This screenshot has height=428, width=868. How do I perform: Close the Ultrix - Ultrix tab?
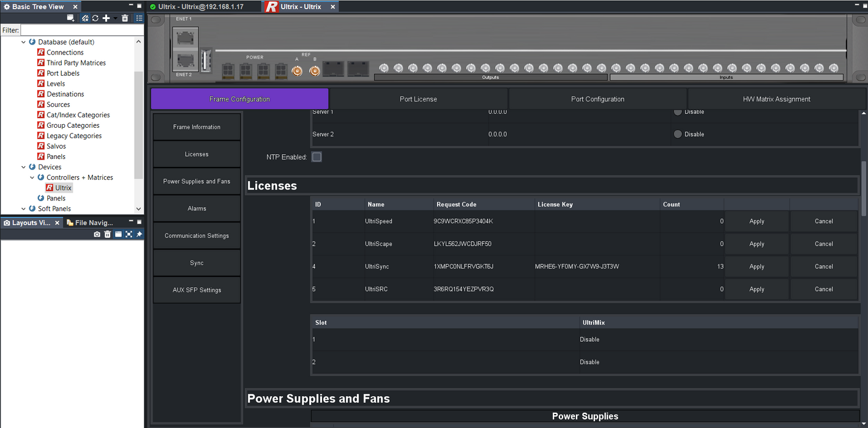(332, 7)
